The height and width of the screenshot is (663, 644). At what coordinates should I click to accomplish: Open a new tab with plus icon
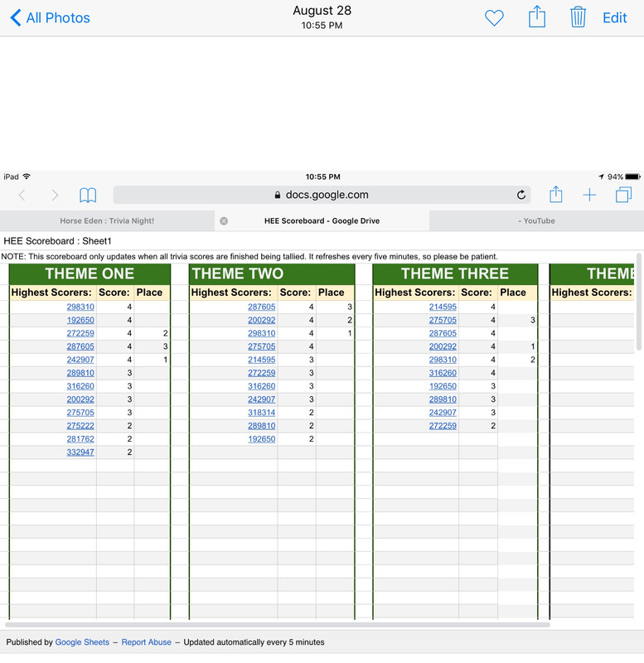(589, 195)
